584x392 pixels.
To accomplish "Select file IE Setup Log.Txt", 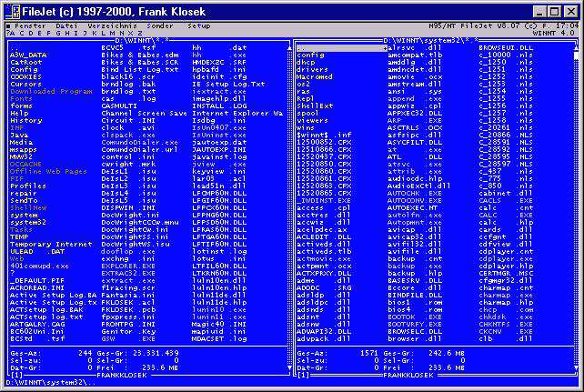I will [x=228, y=85].
